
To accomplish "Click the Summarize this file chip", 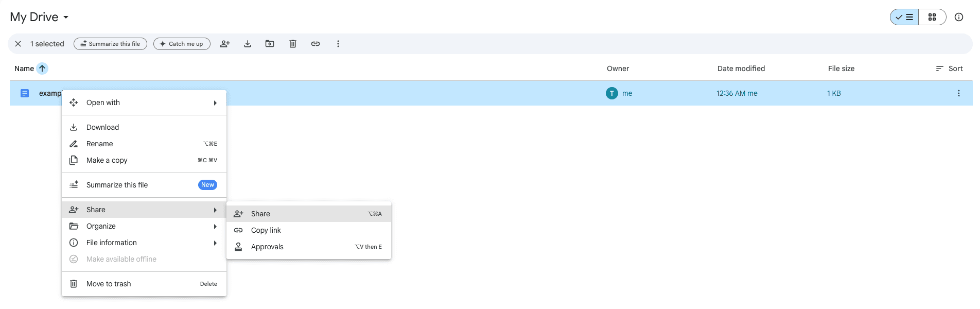I will coord(110,44).
